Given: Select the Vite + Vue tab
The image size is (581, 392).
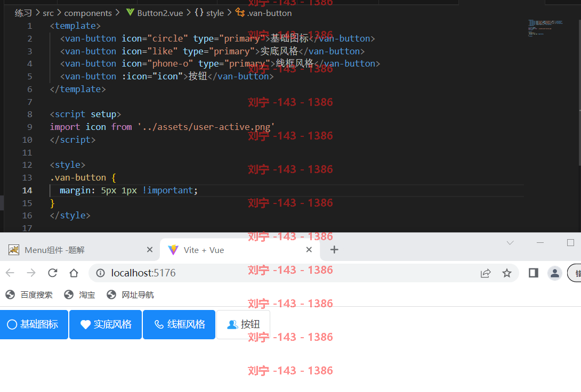Looking at the screenshot, I should pos(240,250).
